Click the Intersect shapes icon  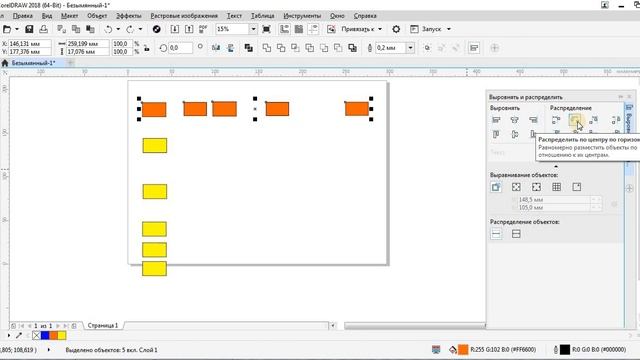pos(296,48)
